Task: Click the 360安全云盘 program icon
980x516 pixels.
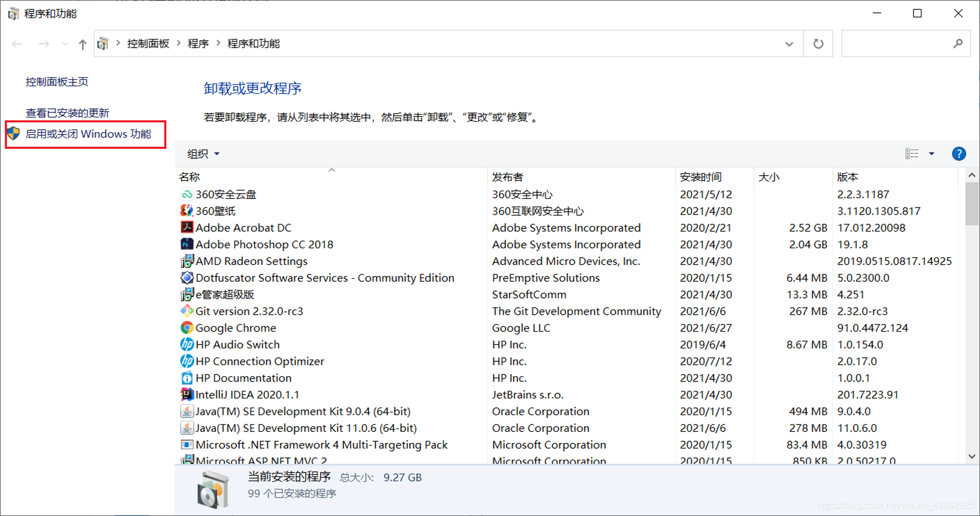Action: pos(187,194)
